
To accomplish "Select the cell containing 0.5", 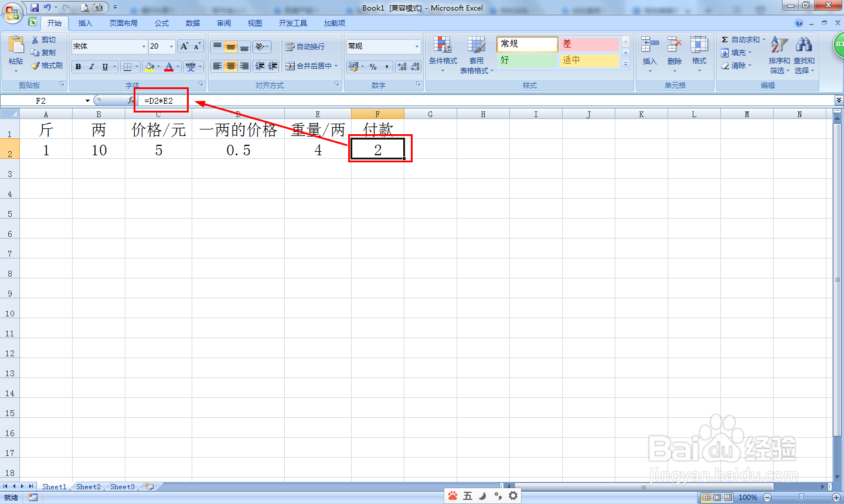I will (x=238, y=150).
